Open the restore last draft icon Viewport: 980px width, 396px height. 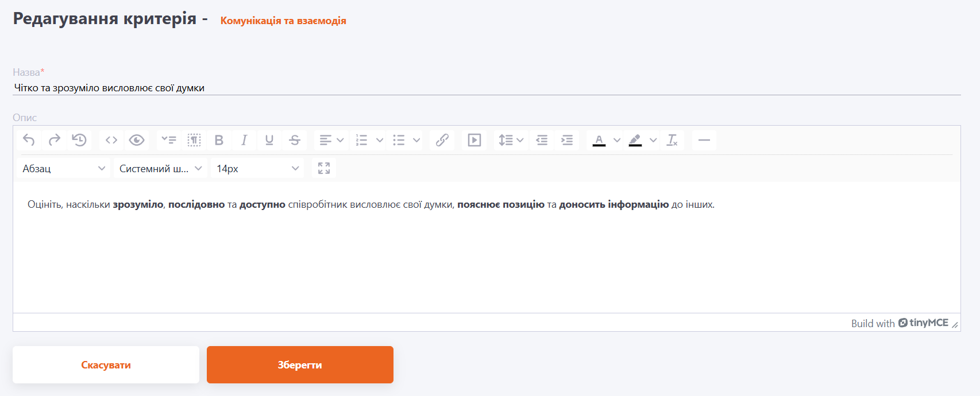click(x=79, y=140)
